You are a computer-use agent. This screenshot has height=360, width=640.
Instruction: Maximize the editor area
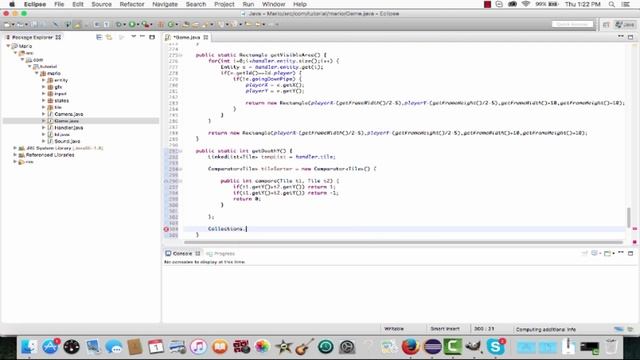coord(631,37)
